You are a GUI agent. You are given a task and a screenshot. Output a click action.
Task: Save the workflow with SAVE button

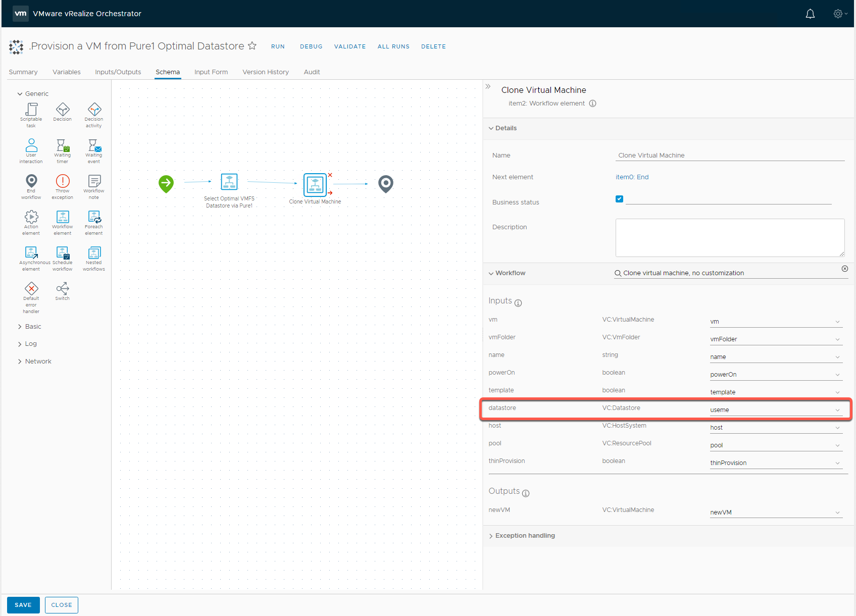pyautogui.click(x=23, y=605)
